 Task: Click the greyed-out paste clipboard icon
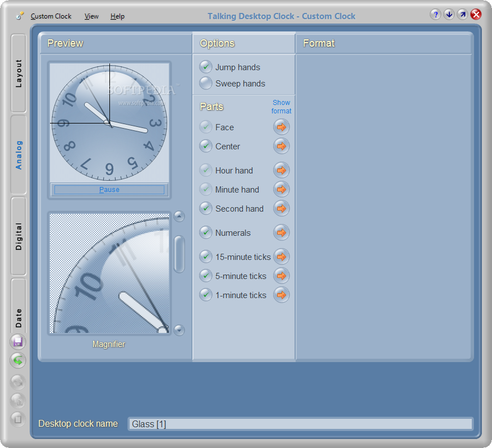point(18,419)
